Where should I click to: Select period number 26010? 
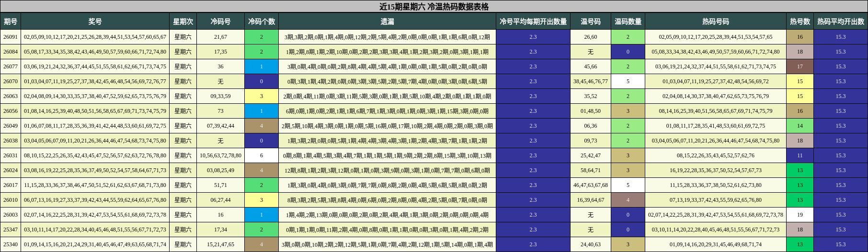(11, 200)
